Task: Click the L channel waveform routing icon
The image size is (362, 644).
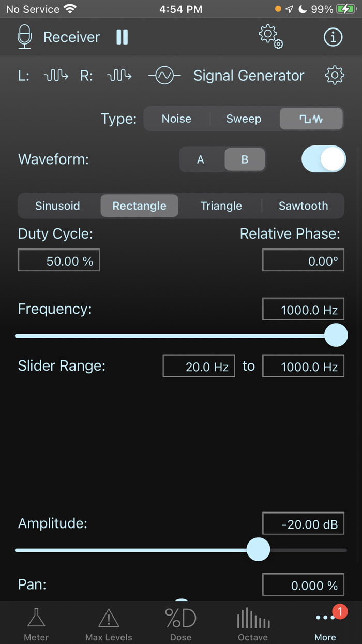Action: (x=55, y=75)
